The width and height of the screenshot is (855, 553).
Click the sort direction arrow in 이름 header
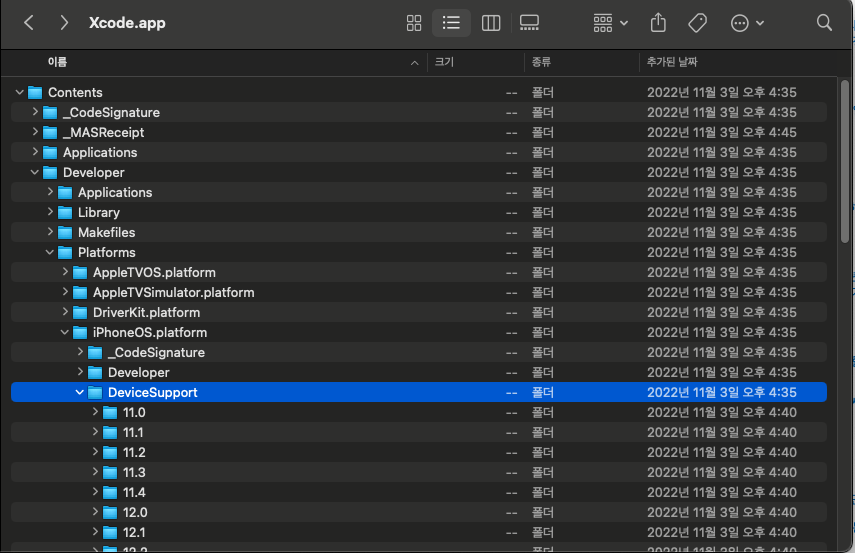pos(414,63)
